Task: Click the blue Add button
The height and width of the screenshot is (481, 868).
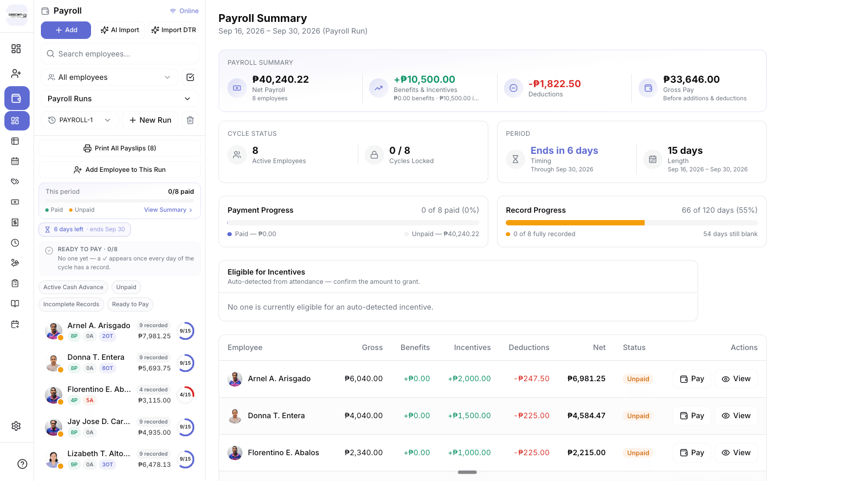Action: pos(66,30)
